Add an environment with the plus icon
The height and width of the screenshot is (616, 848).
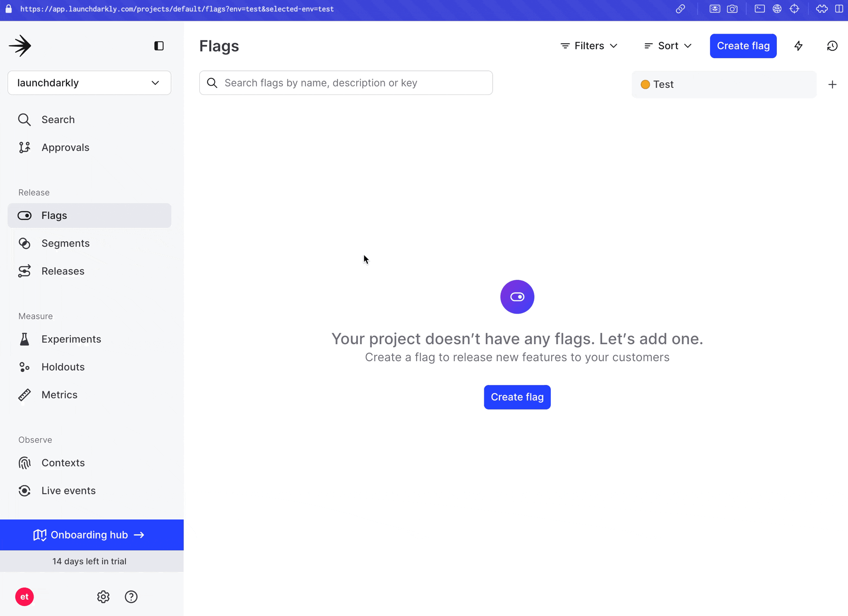(x=832, y=84)
